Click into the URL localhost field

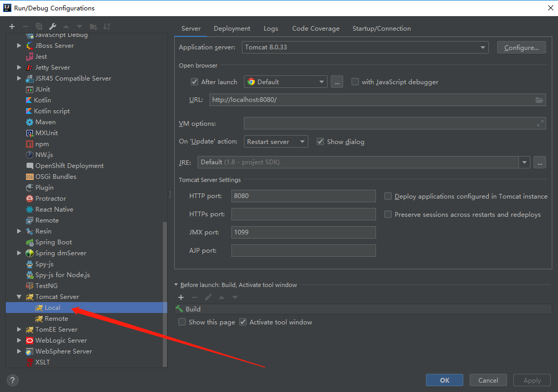point(378,100)
